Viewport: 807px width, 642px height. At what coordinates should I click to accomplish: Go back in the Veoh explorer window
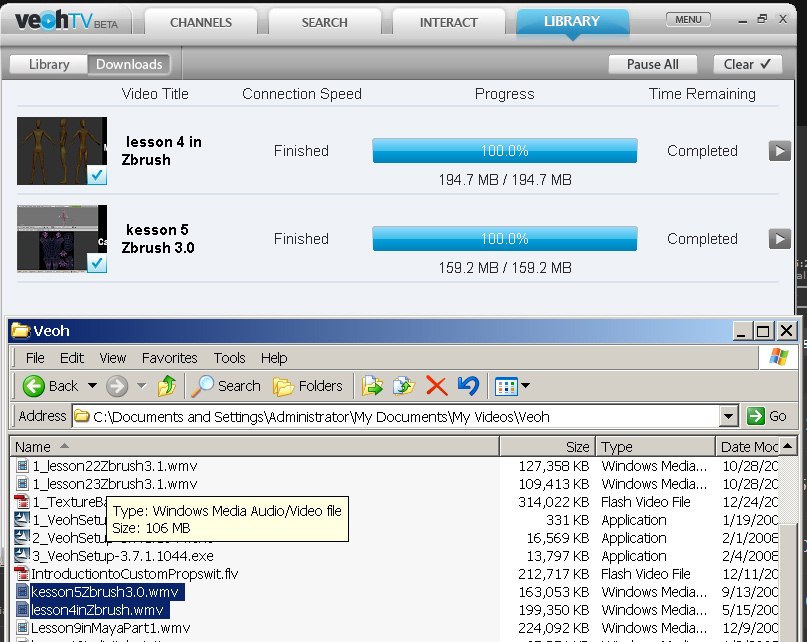click(50, 386)
